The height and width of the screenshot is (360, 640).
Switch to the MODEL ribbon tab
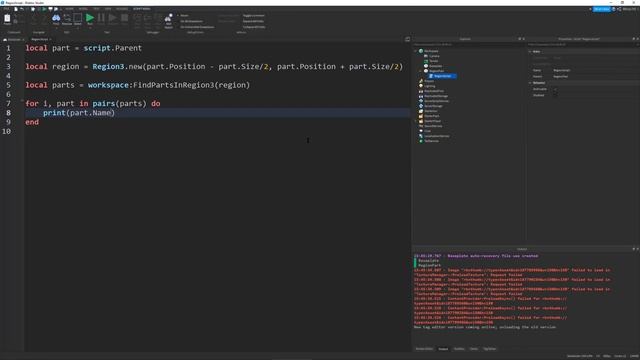83,9
